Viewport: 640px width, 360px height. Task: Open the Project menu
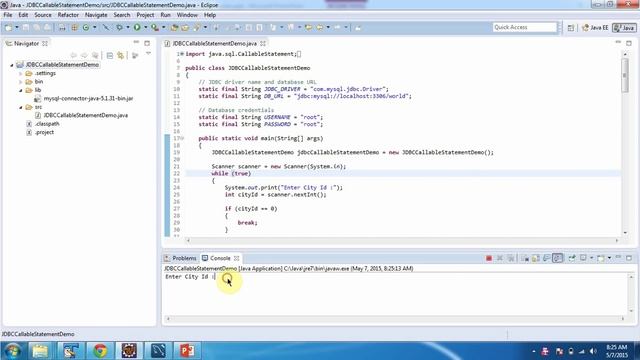point(145,15)
